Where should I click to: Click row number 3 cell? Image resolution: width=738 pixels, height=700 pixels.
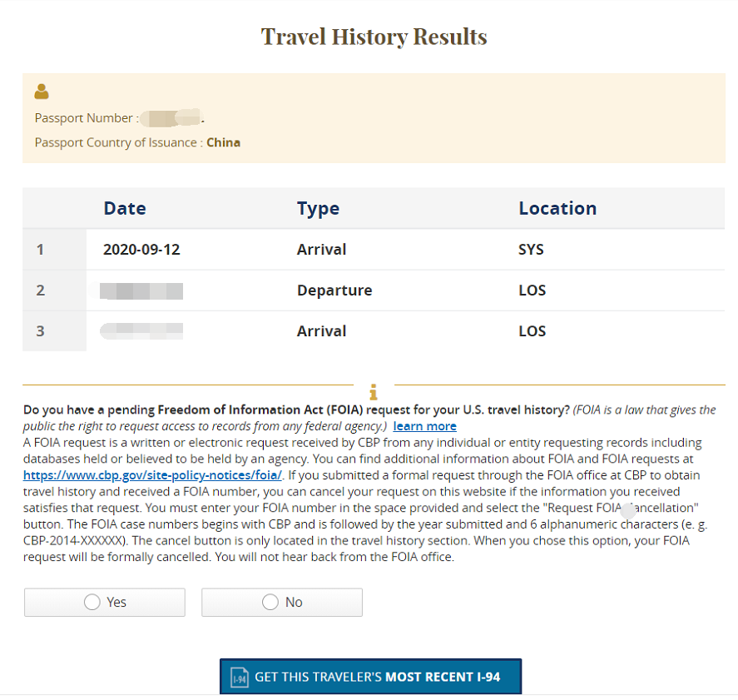click(41, 331)
